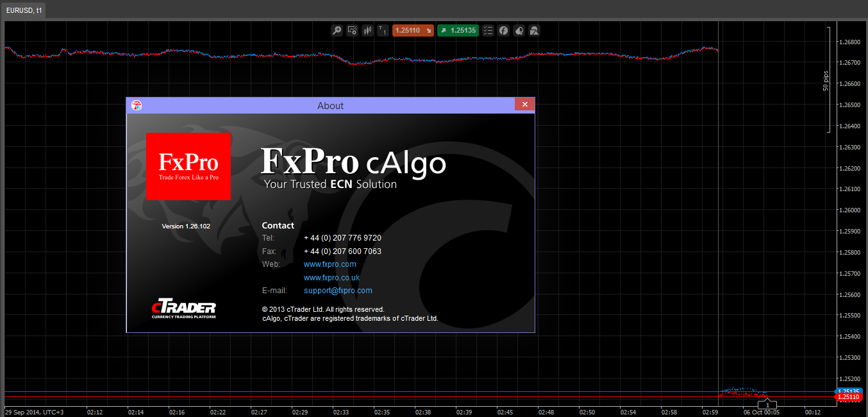Click the blue 1.25135 ask price axis label

pos(849,391)
